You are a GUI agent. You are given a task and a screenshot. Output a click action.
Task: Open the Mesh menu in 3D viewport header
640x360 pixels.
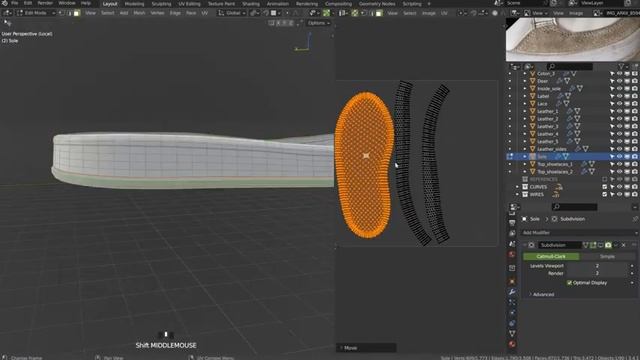coord(139,13)
